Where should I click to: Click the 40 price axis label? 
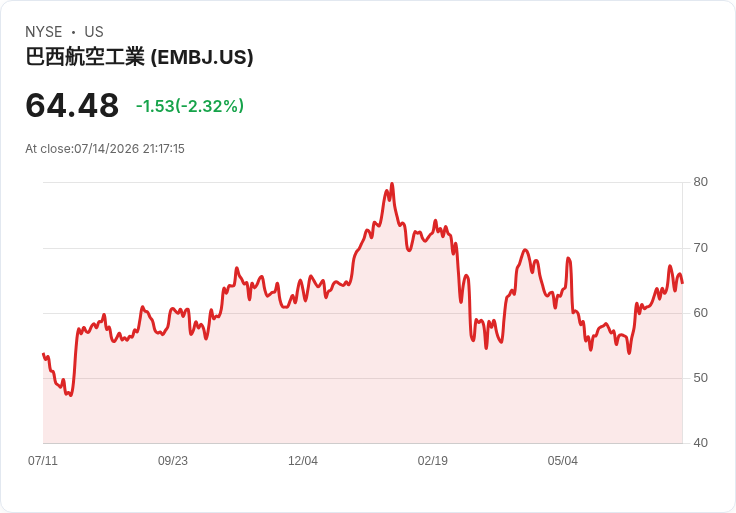click(700, 443)
